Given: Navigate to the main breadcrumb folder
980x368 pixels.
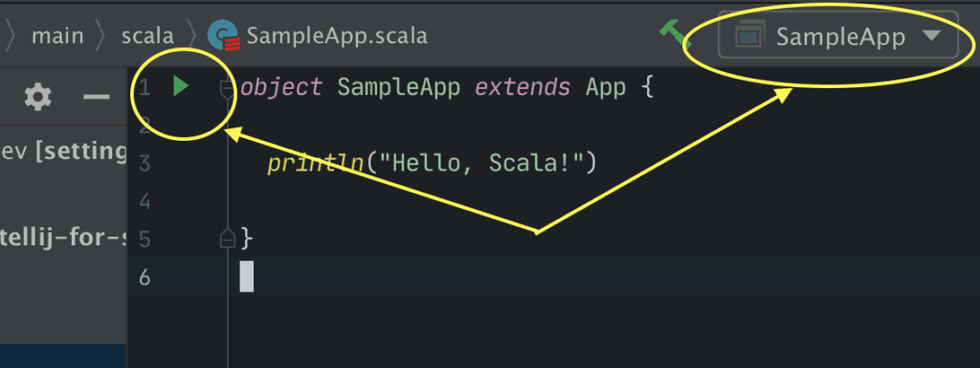Looking at the screenshot, I should tap(57, 35).
